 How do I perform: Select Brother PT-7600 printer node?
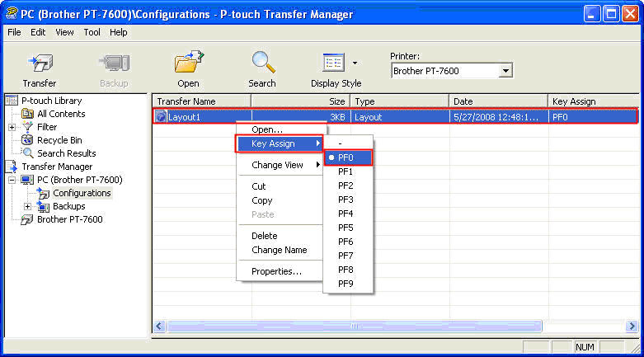pyautogui.click(x=69, y=219)
